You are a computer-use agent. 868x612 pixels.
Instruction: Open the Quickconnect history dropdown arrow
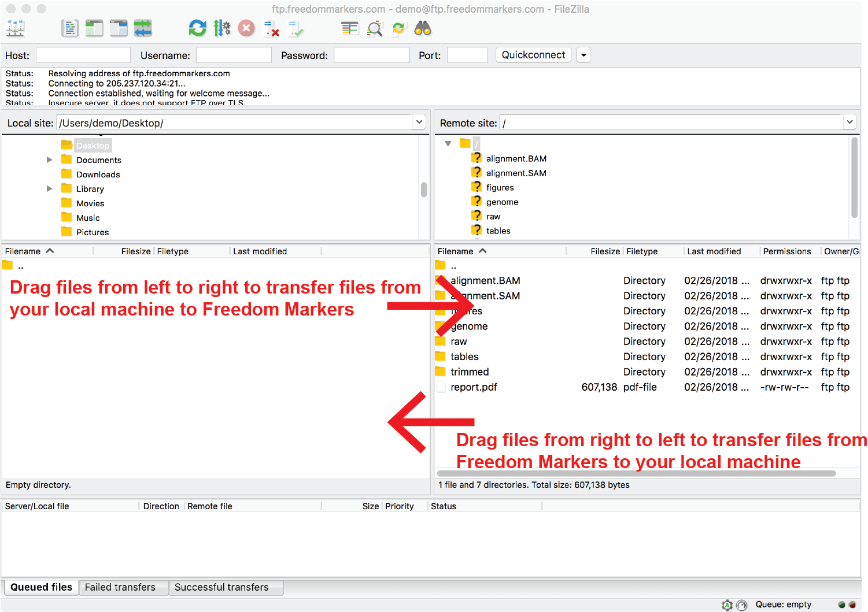point(583,55)
